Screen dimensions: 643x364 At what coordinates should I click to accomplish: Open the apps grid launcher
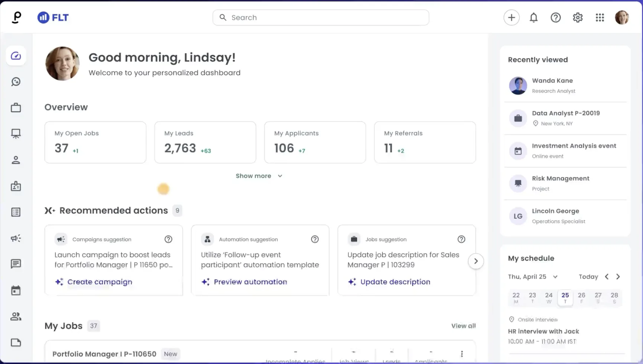[x=600, y=17]
